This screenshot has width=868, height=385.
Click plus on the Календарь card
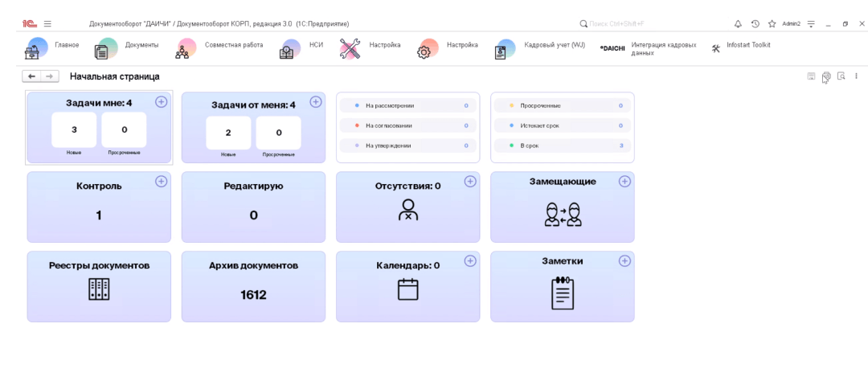[x=470, y=261]
